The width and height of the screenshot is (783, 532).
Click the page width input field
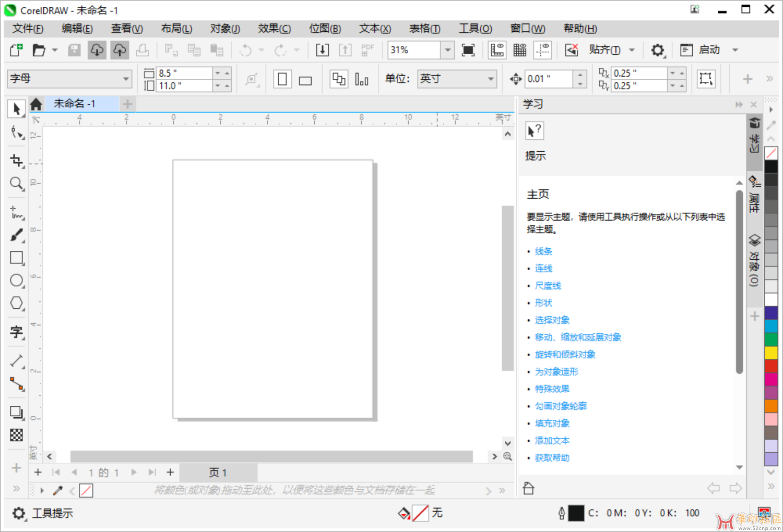185,73
